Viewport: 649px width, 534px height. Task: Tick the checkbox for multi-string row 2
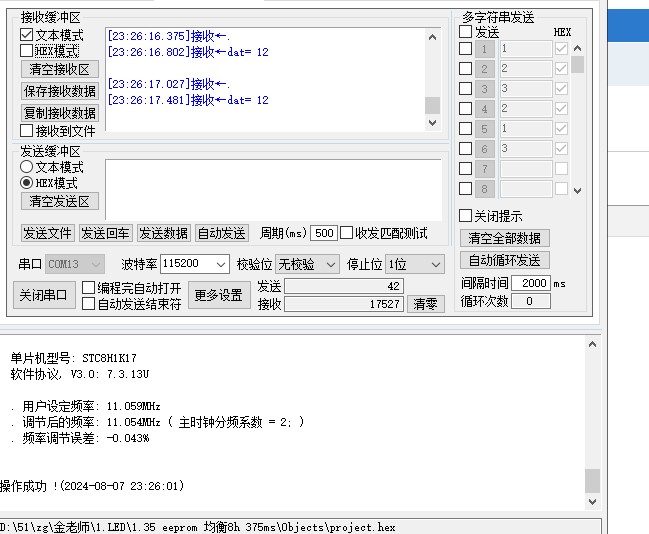(x=465, y=68)
